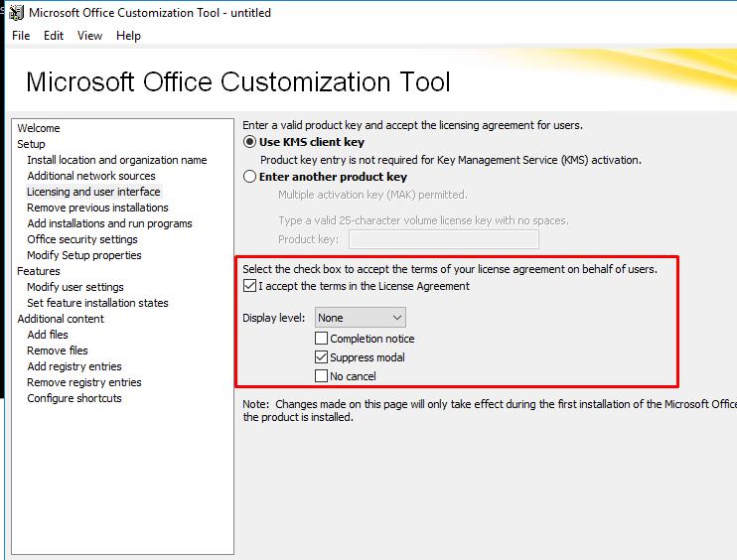Enable the No cancel checkbox

tap(321, 376)
